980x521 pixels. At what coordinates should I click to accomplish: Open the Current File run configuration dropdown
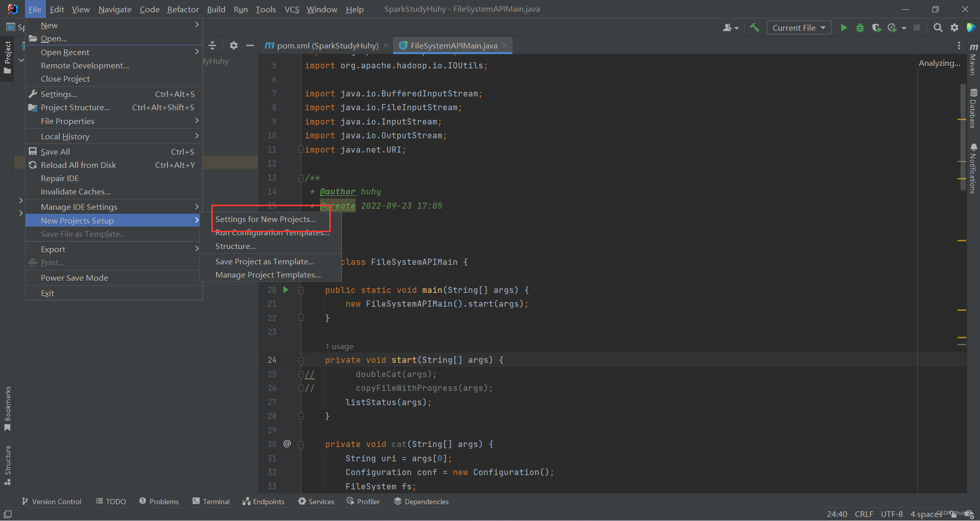click(799, 28)
